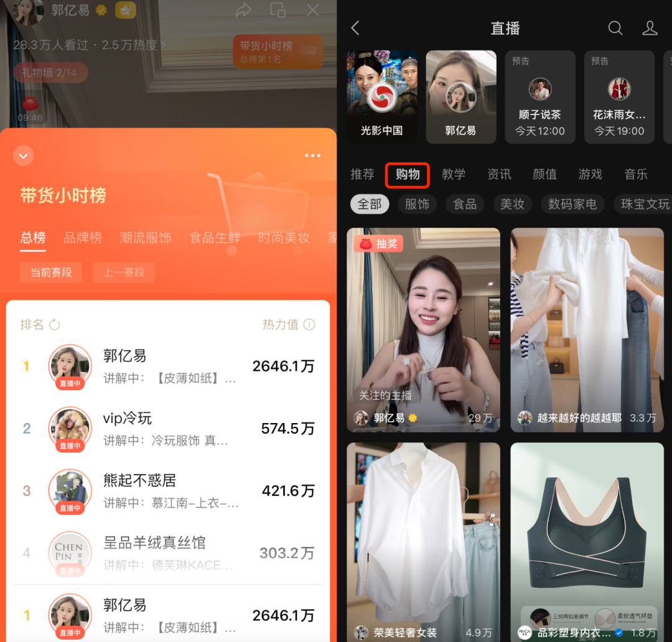This screenshot has width=672, height=642.
Task: Open more options on 带货小时榜 panel
Action: (312, 156)
